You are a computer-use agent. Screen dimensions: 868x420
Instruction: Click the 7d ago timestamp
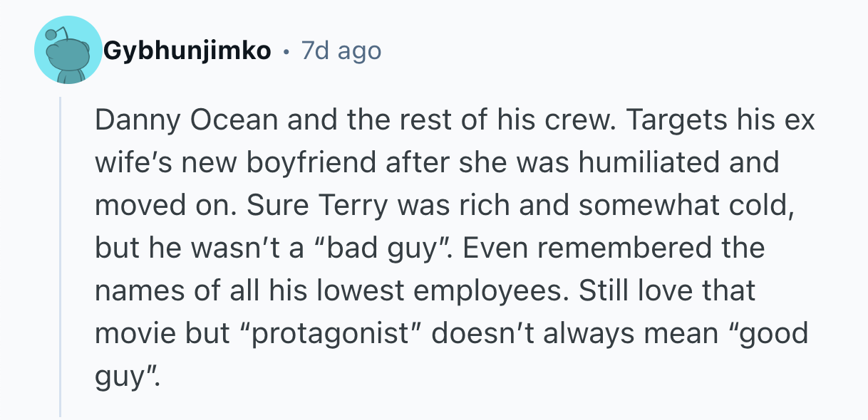click(x=341, y=51)
